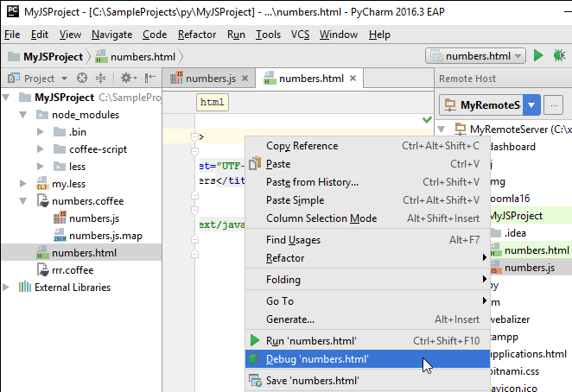
Task: Expand the less folder
Action: pyautogui.click(x=40, y=167)
